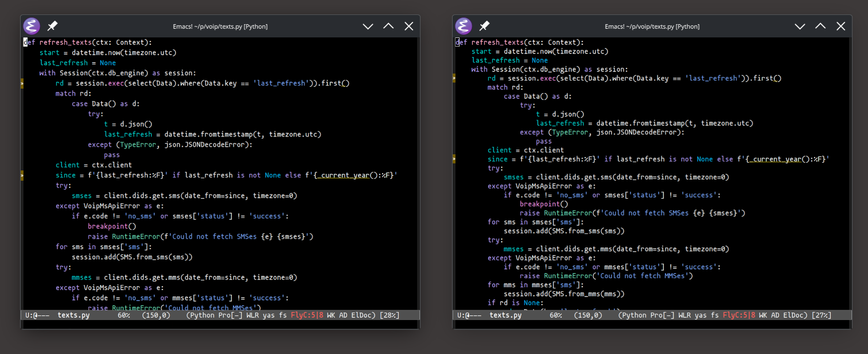The width and height of the screenshot is (868, 354).
Task: Click 'session.add(SMS.from_sms(sms))' in right window
Action: (564, 231)
